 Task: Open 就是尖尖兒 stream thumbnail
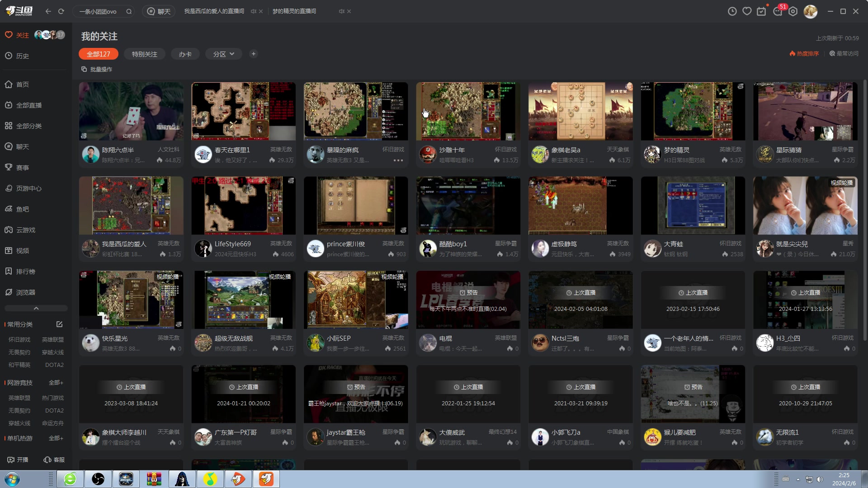[x=805, y=206]
